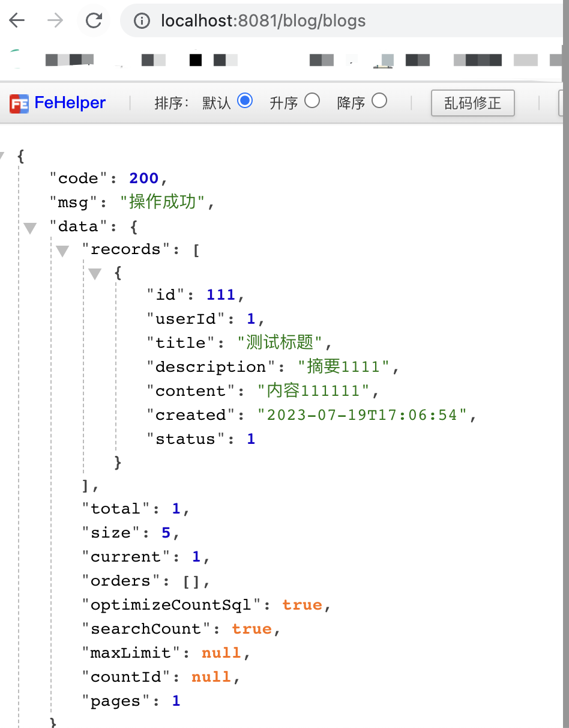The width and height of the screenshot is (569, 728).
Task: Open the FeHelper text link
Action: tap(70, 103)
